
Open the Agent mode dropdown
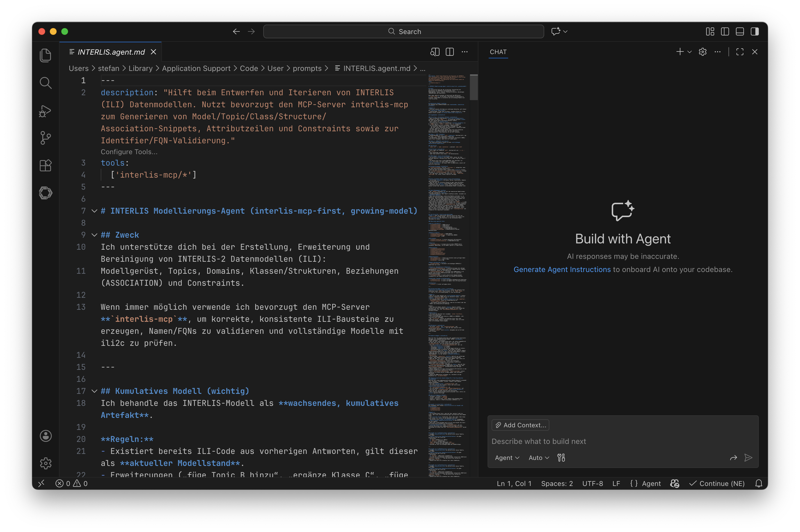pyautogui.click(x=507, y=457)
